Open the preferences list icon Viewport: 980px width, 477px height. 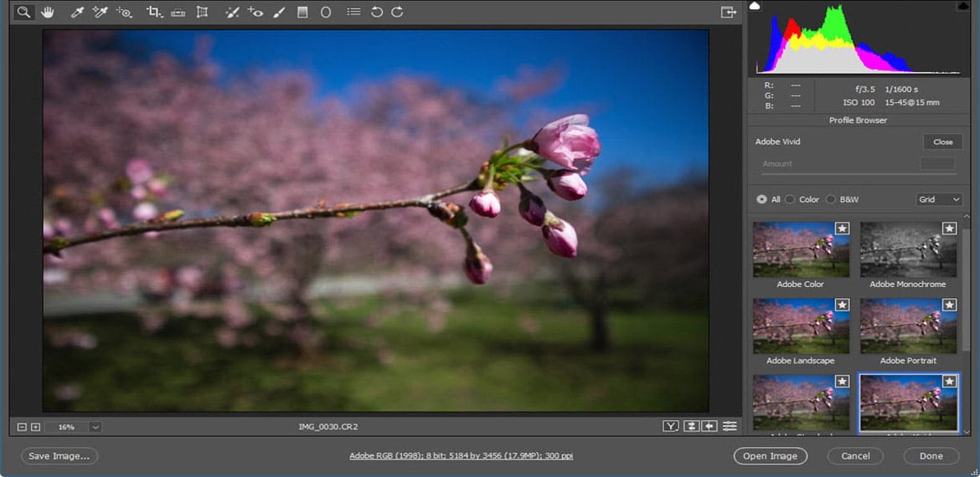353,12
